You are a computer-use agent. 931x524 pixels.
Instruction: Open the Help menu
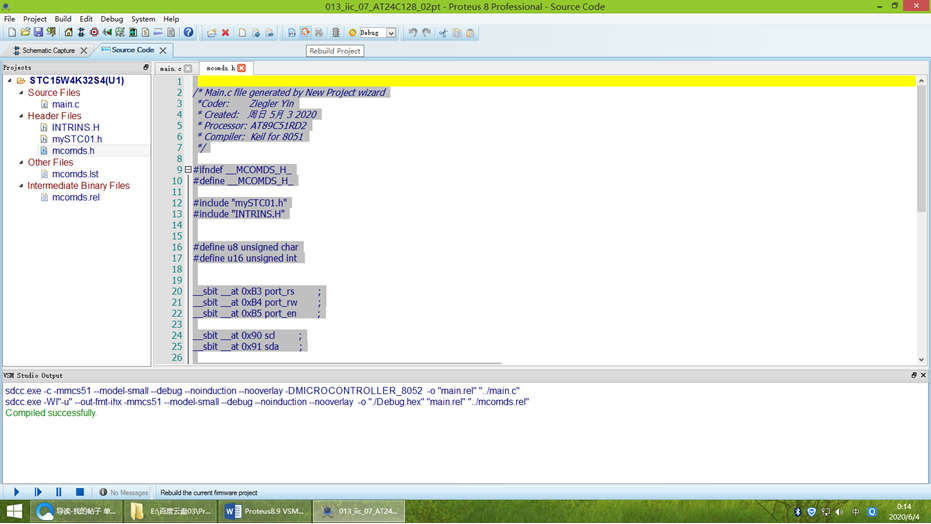point(171,19)
